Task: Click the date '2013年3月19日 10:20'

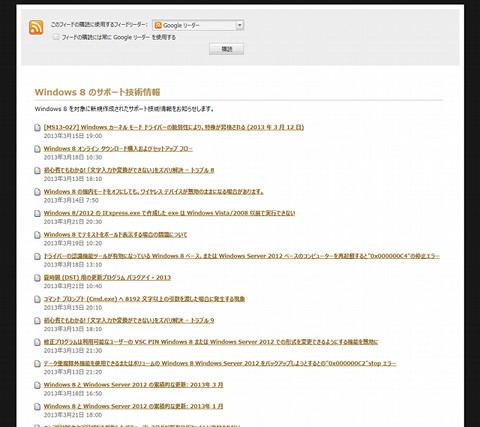Action: coord(73,243)
